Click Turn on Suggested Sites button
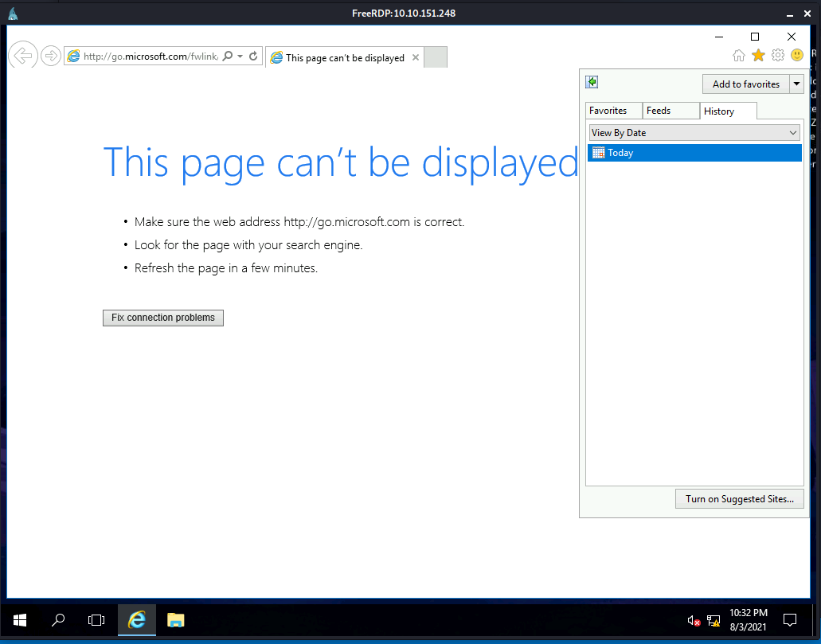The height and width of the screenshot is (644, 821). pyautogui.click(x=739, y=499)
